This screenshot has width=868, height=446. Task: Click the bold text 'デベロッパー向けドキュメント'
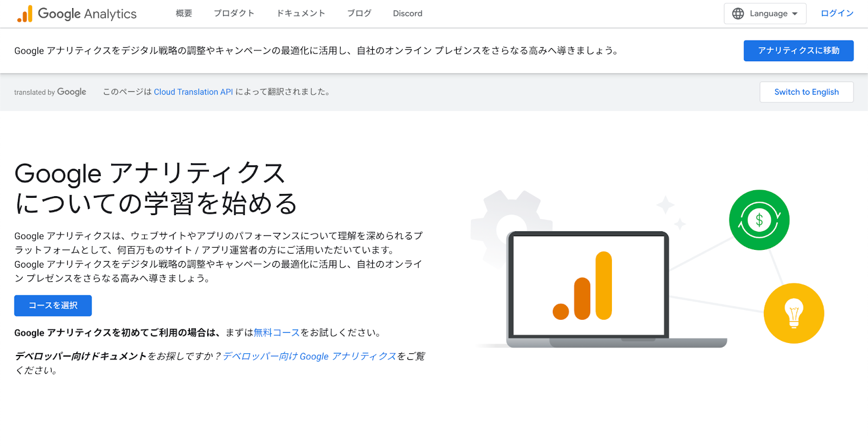(x=81, y=356)
